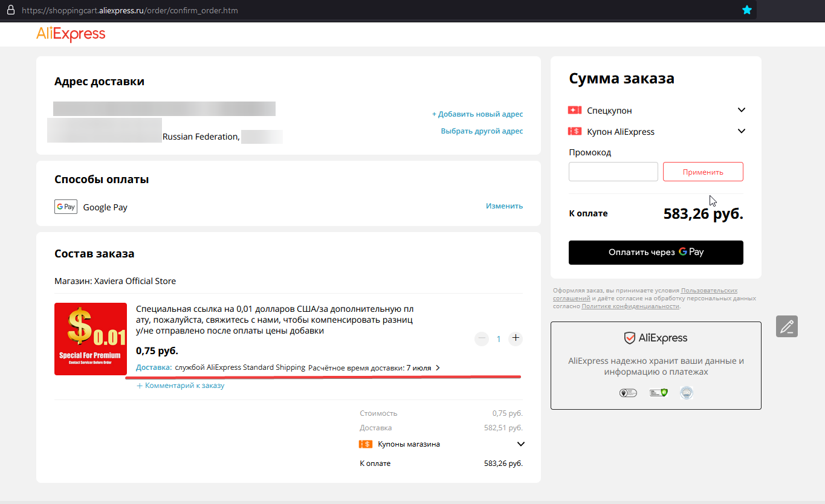Screen dimensions: 825x504
Task: Click the text Магазин: Xaviera Official Store
Action: 115,281
